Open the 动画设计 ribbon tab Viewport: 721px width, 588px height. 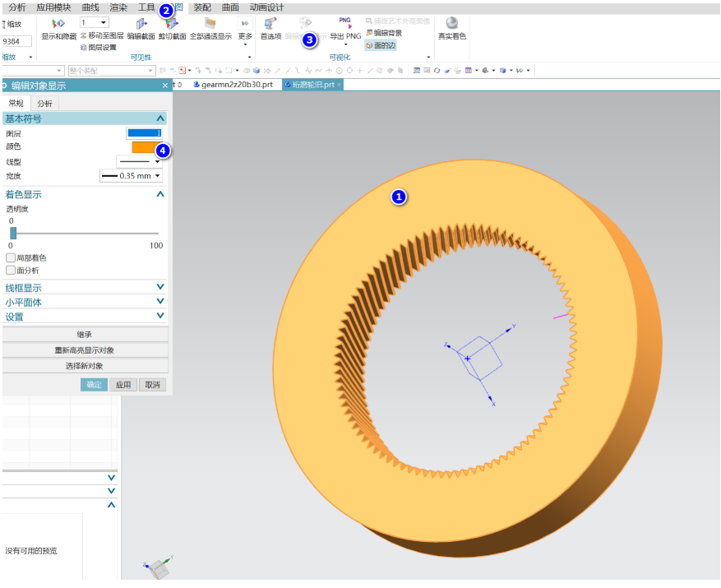[x=266, y=7]
